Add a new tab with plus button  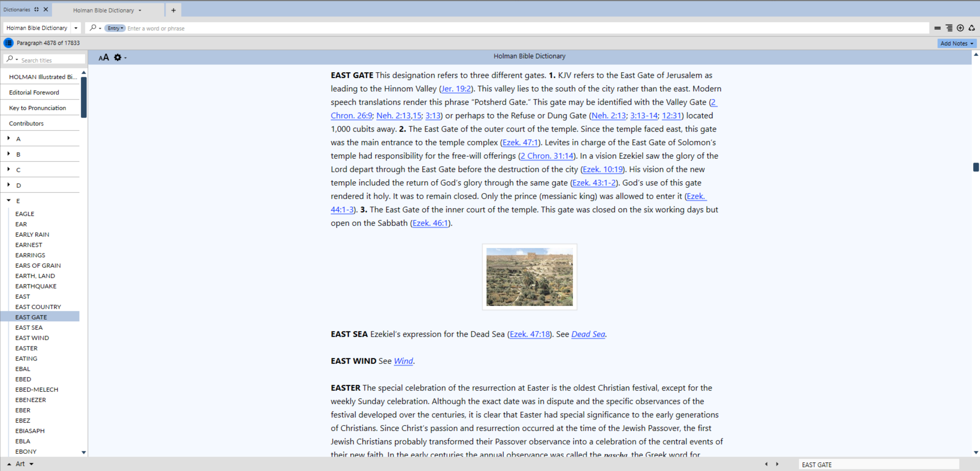point(173,10)
